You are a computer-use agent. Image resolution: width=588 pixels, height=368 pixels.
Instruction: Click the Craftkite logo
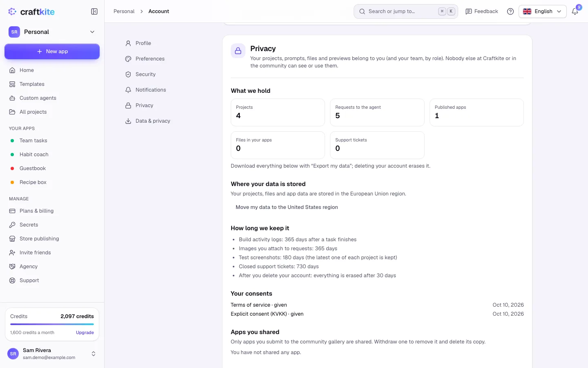[31, 12]
